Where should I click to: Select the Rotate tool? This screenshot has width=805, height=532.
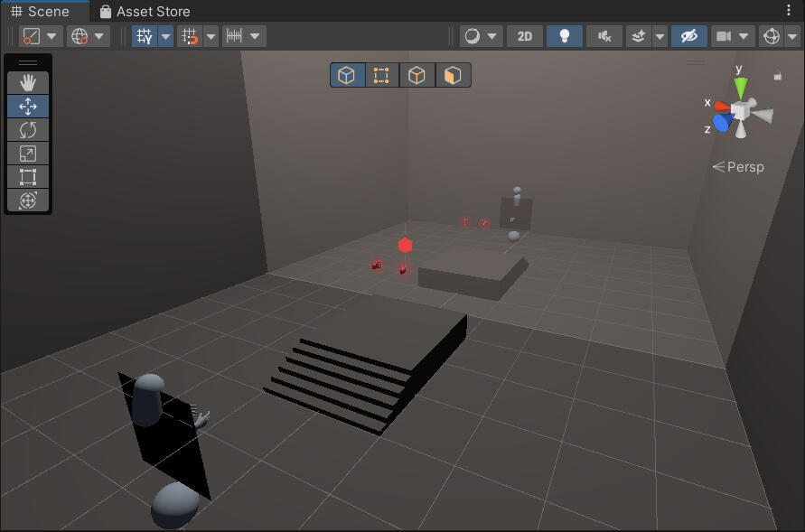coord(28,129)
